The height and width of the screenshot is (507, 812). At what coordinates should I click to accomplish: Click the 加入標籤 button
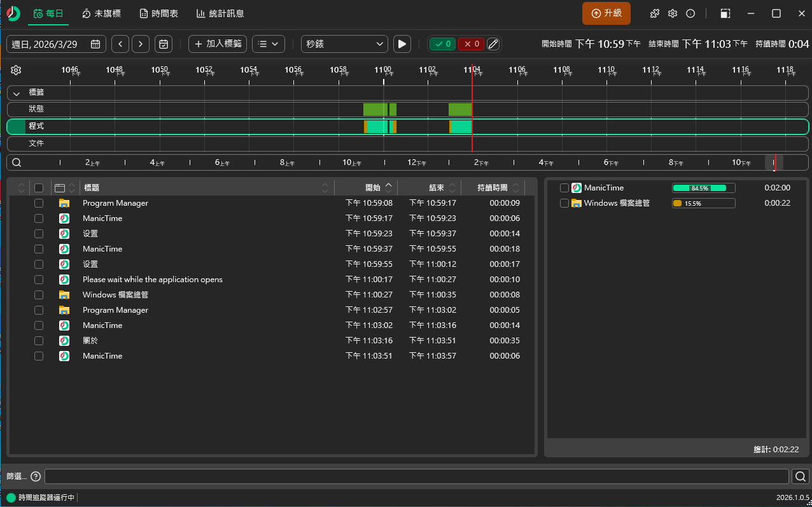coord(218,44)
